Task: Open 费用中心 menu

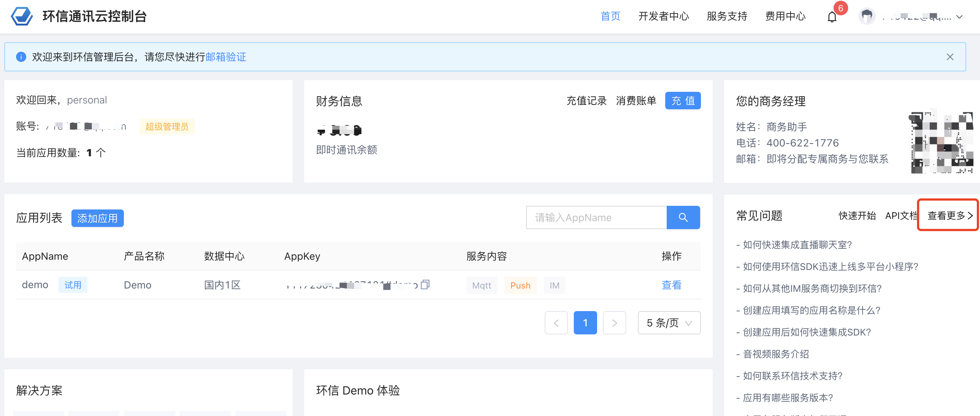Action: [x=785, y=16]
